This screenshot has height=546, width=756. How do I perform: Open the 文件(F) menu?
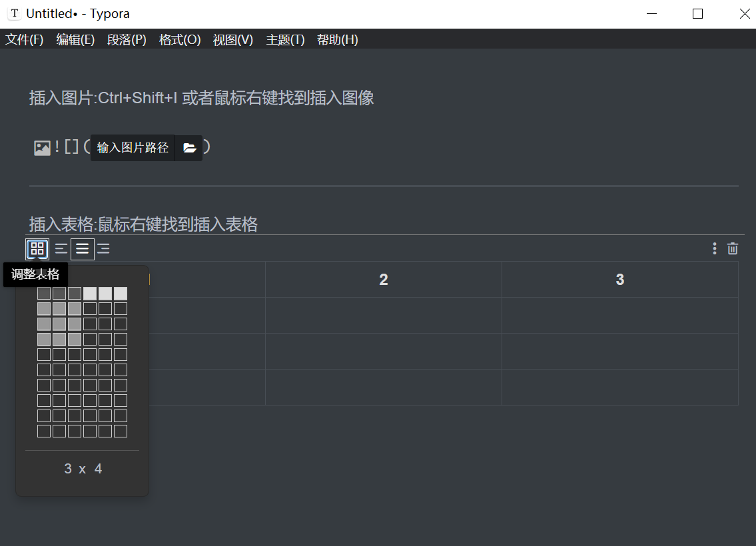coord(24,39)
